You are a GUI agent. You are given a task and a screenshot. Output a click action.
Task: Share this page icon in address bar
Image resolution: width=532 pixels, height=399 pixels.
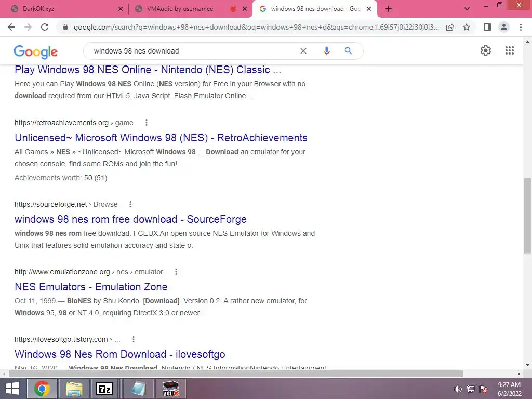(450, 27)
